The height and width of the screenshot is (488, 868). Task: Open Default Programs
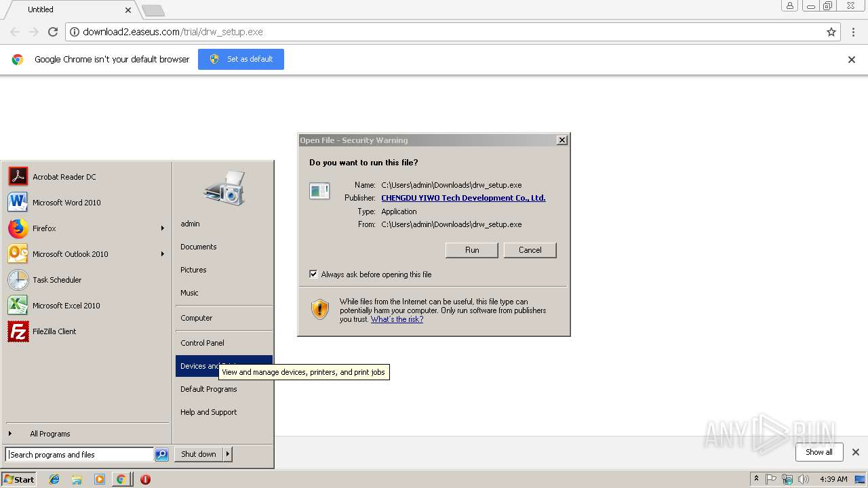tap(224, 389)
